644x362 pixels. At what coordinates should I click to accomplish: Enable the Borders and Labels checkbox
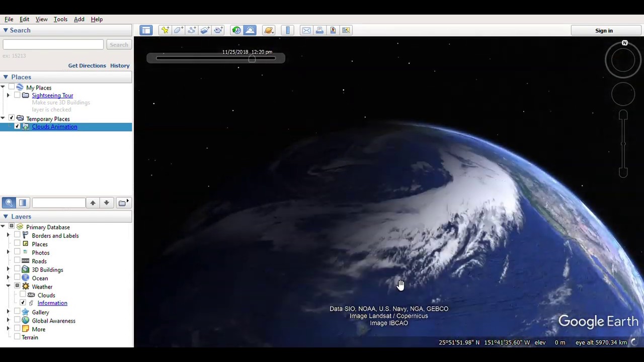17,235
